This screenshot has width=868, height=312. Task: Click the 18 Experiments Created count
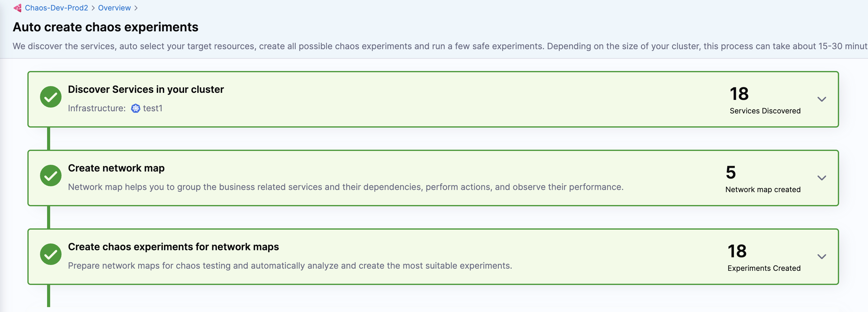(x=764, y=257)
